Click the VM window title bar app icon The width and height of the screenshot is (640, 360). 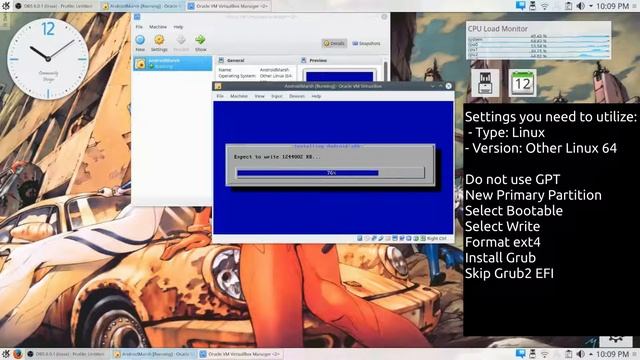click(218, 86)
